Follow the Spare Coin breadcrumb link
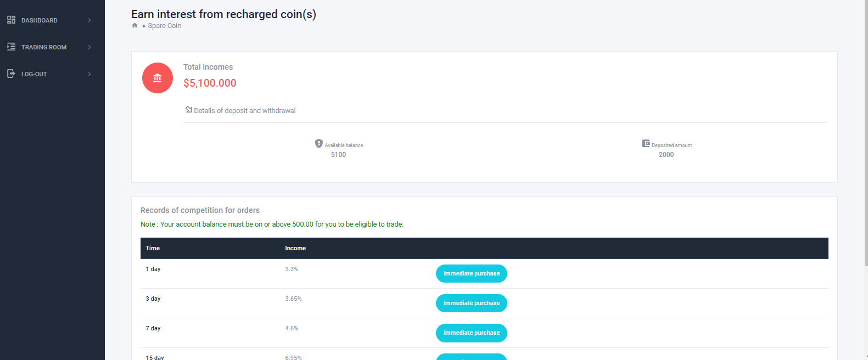Viewport: 868px width, 360px height. 164,26
